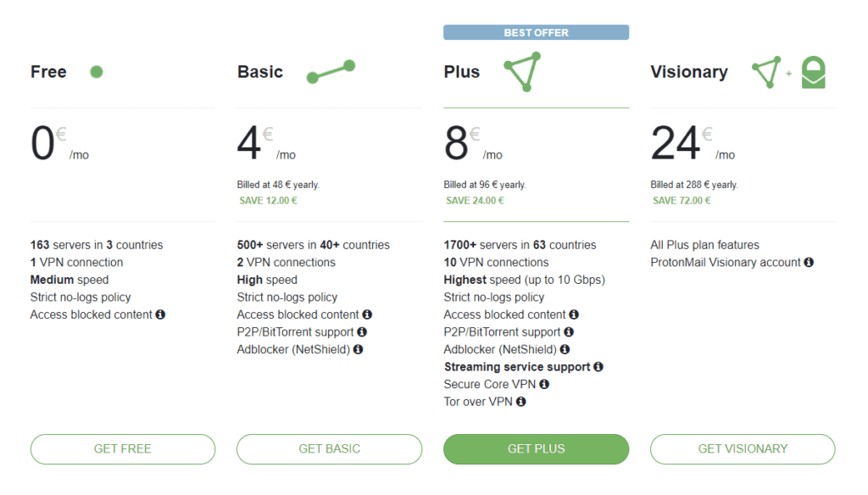Click the Visionary plan heading
Image resolution: width=868 pixels, height=495 pixels.
(x=688, y=72)
